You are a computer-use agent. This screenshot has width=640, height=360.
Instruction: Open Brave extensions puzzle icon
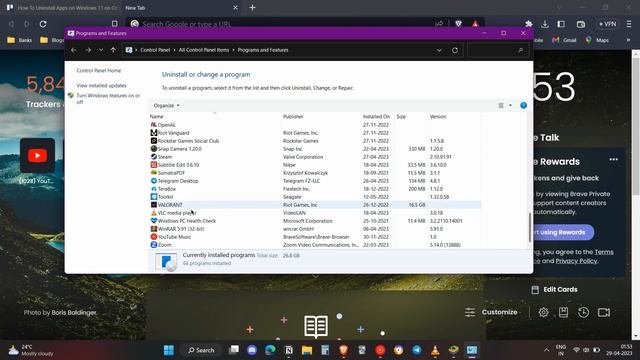click(529, 24)
